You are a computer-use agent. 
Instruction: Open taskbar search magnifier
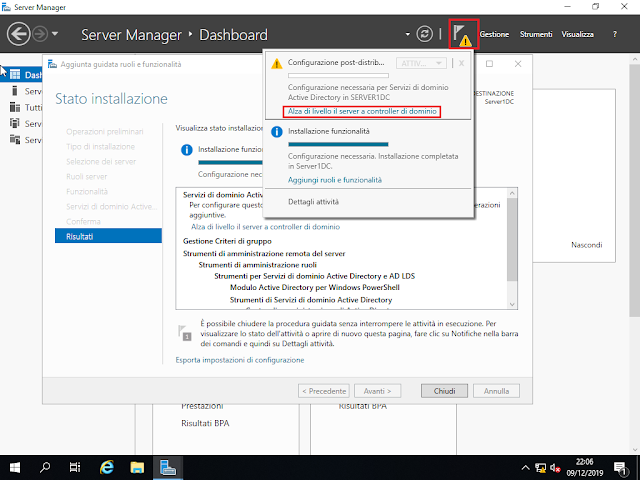pos(45,467)
